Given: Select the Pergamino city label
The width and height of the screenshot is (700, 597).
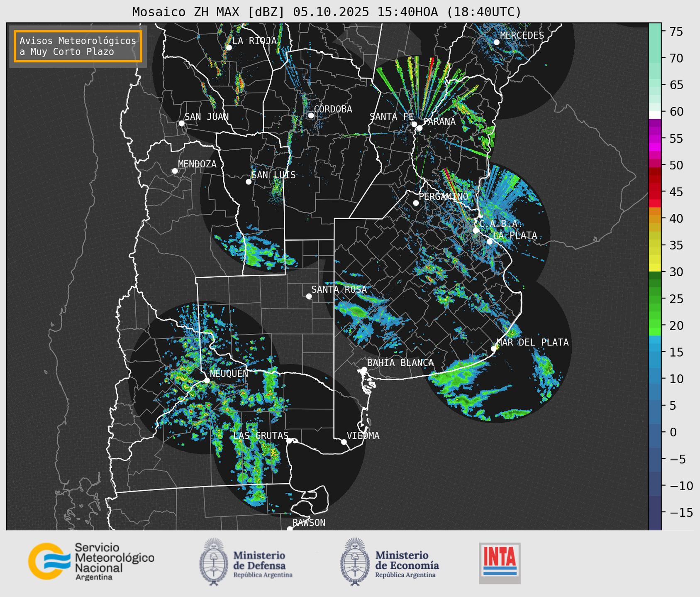Looking at the screenshot, I should coord(443,196).
